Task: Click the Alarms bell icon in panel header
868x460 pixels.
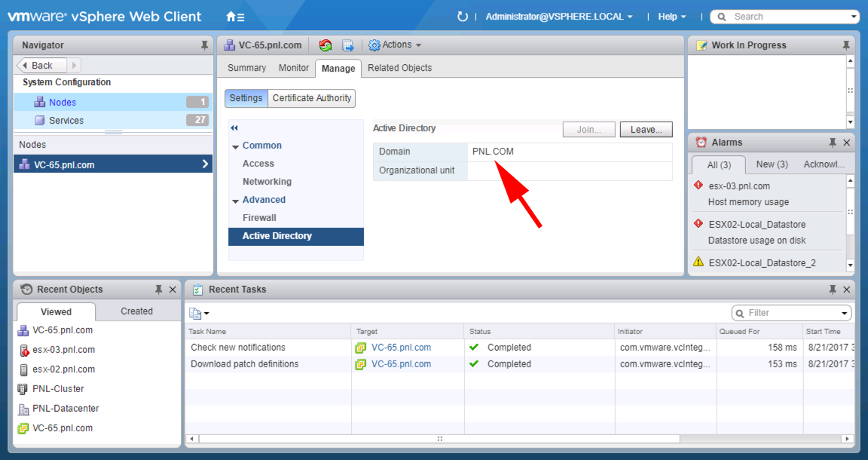Action: (x=701, y=143)
